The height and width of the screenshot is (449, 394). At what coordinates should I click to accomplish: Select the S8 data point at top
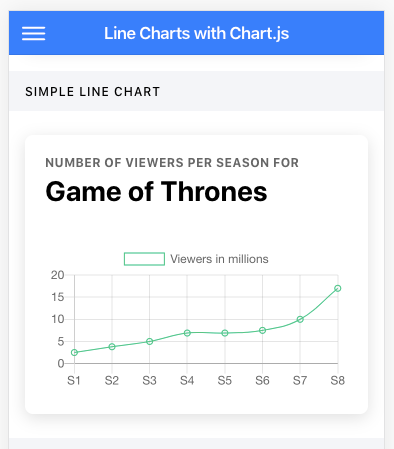coord(338,288)
